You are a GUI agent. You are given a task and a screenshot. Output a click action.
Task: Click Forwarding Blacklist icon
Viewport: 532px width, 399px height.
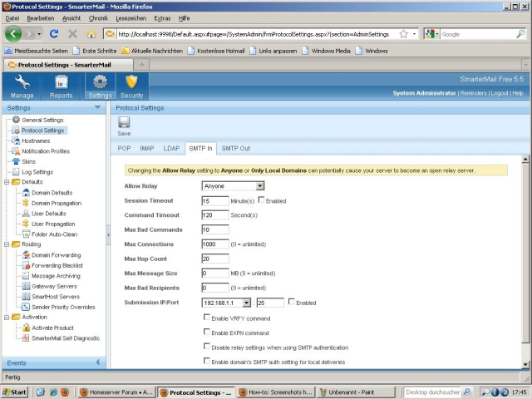26,265
